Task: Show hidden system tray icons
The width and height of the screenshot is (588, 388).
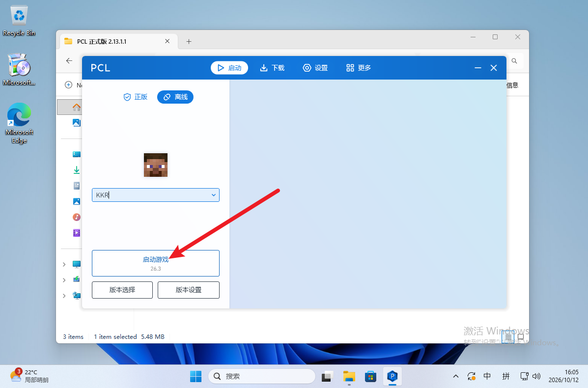Action: [x=456, y=376]
